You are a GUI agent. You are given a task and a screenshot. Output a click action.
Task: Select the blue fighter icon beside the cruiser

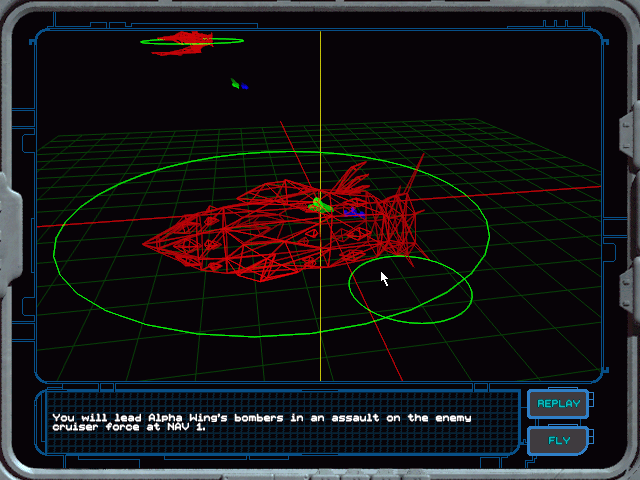pos(353,212)
